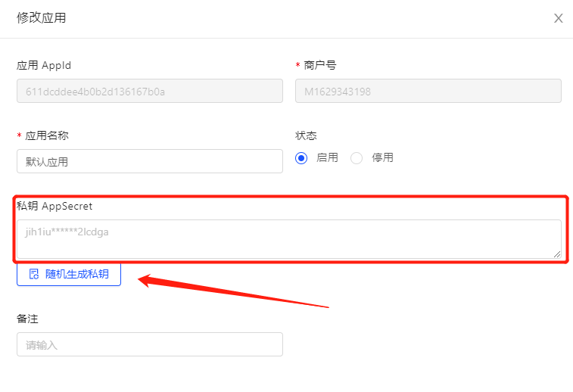The height and width of the screenshot is (392, 573).
Task: Click the 随机生成私钥 button text
Action: coord(77,274)
